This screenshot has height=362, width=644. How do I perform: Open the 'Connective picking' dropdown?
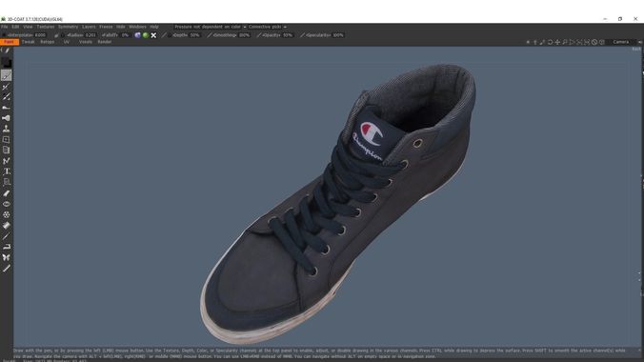click(268, 27)
